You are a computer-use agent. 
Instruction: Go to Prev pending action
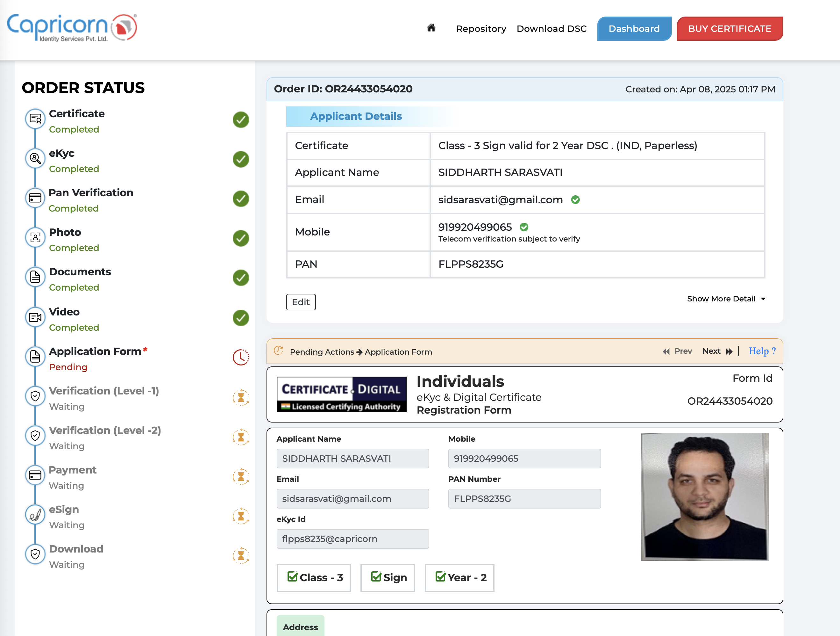678,351
